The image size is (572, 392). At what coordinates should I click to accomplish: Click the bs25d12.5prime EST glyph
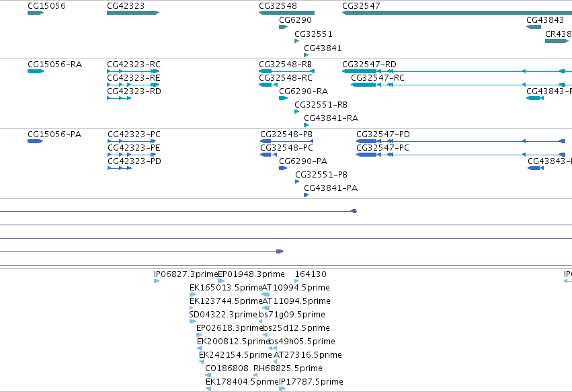[265, 335]
